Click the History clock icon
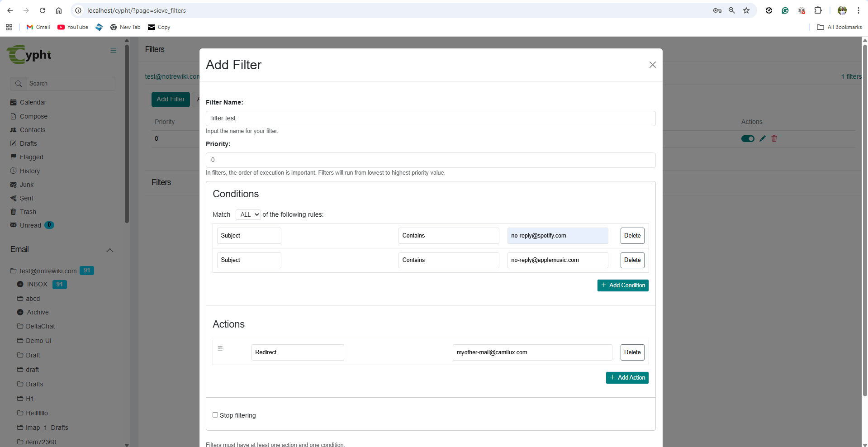The width and height of the screenshot is (868, 447). pyautogui.click(x=14, y=171)
